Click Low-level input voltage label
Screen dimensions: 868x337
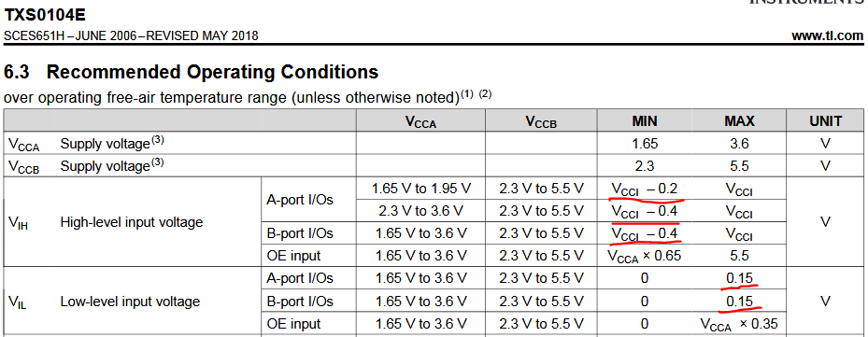click(x=130, y=302)
